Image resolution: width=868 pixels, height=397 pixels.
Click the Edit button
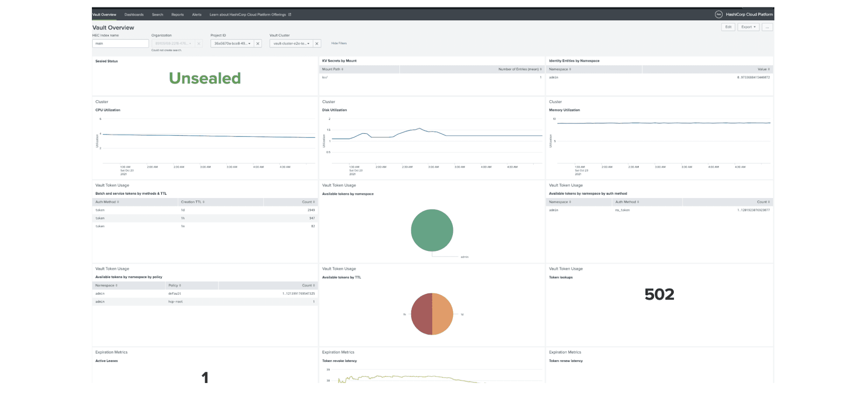point(728,27)
